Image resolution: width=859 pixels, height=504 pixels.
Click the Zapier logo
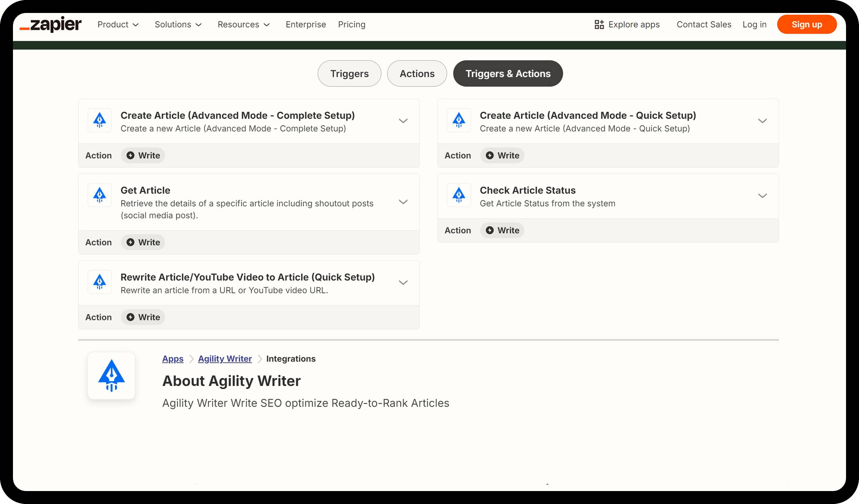[50, 25]
